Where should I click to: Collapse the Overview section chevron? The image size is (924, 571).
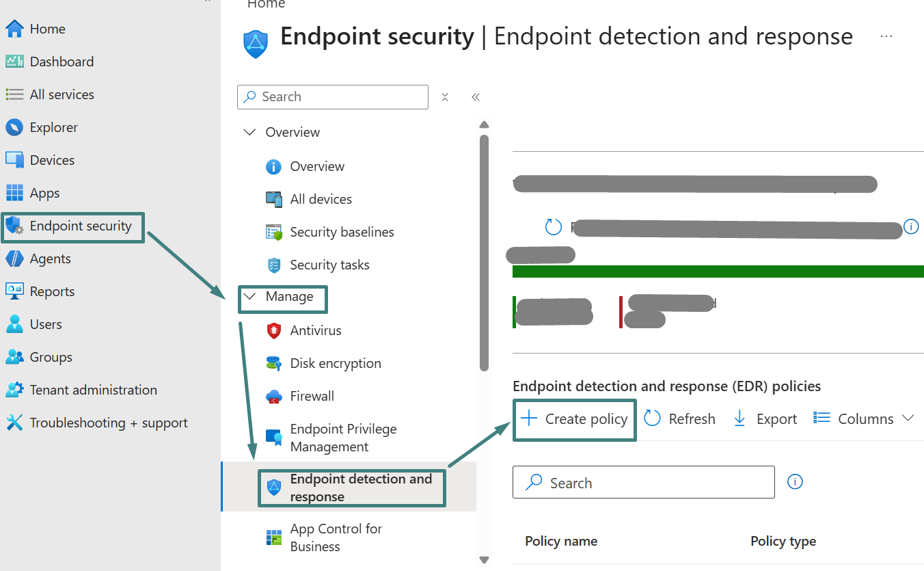(x=250, y=133)
